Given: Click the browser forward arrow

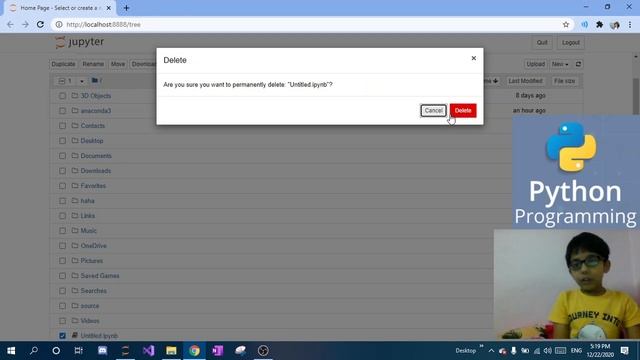Looking at the screenshot, I should click(x=25, y=24).
